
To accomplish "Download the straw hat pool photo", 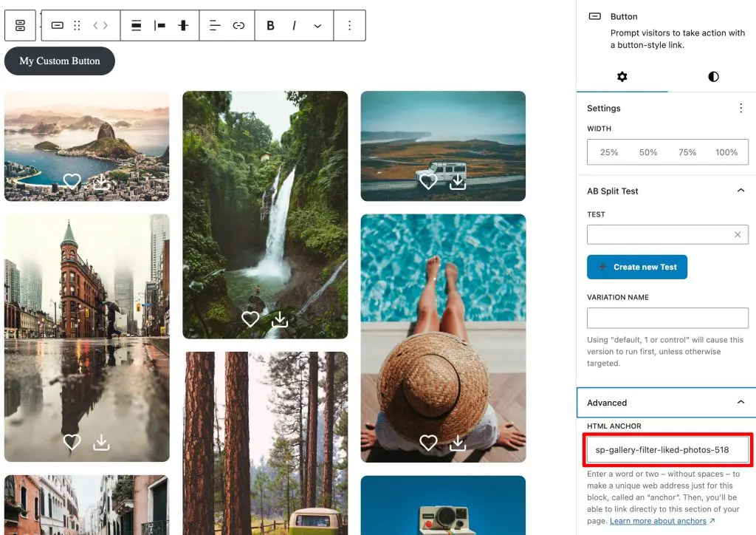I will (x=458, y=443).
